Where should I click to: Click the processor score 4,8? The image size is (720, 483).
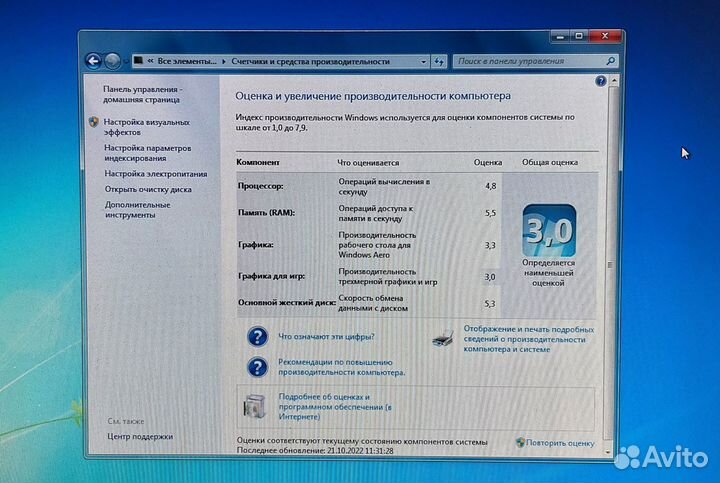click(490, 186)
